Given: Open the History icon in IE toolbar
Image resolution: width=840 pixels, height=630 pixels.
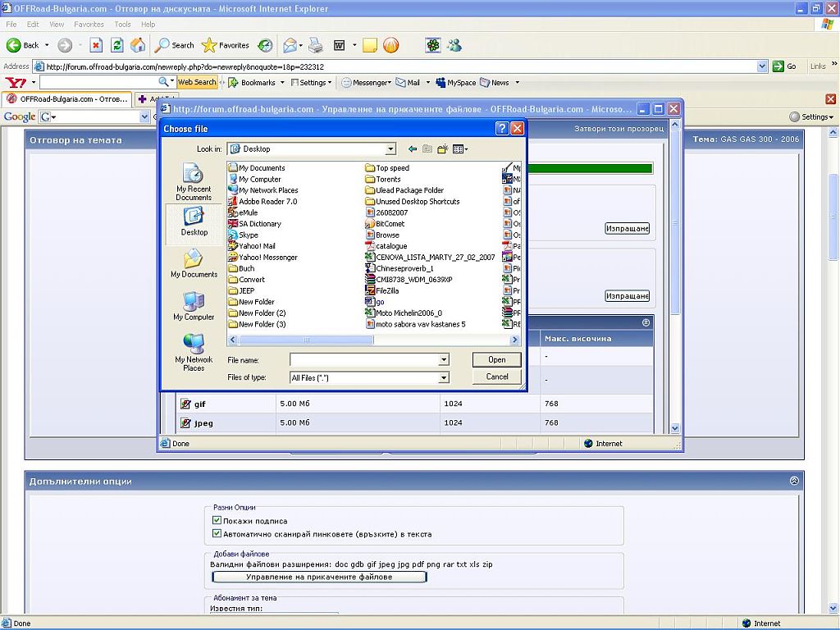Looking at the screenshot, I should pos(265,45).
